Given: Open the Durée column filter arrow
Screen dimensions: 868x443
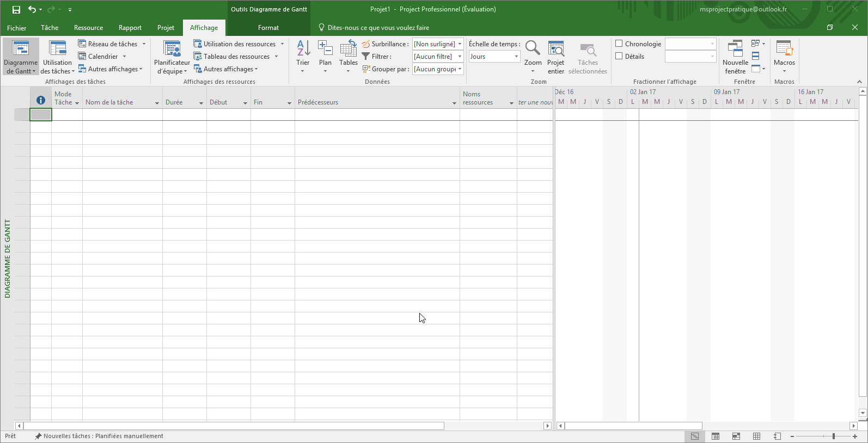Looking at the screenshot, I should coord(201,103).
